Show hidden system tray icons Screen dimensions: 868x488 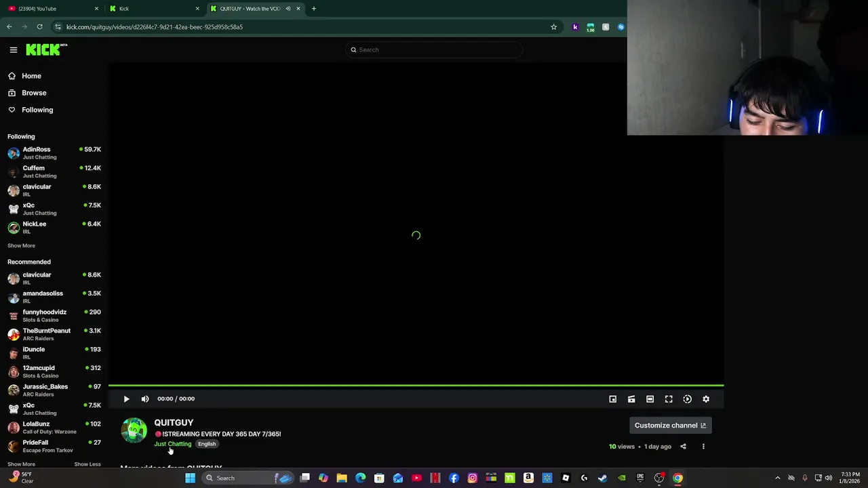(x=777, y=478)
